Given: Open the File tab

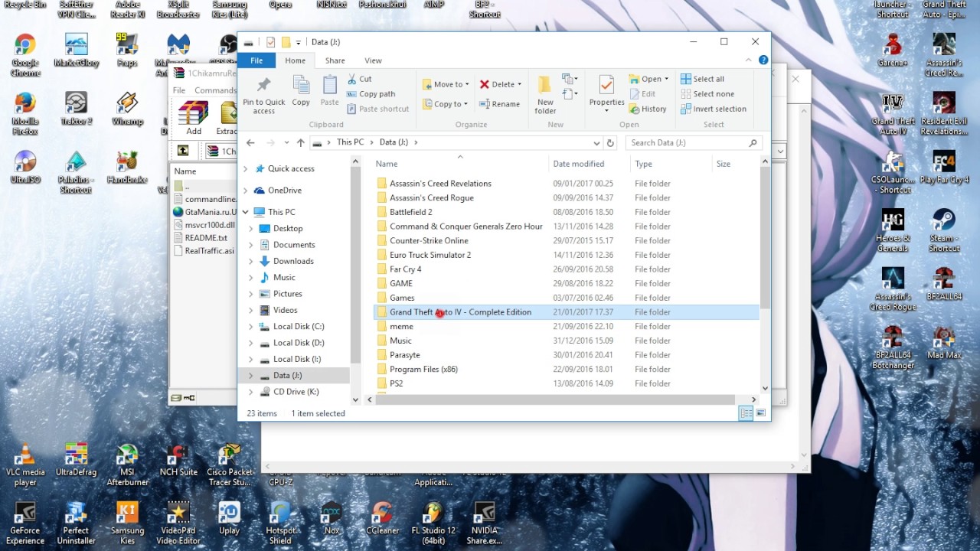Looking at the screenshot, I should click(256, 60).
